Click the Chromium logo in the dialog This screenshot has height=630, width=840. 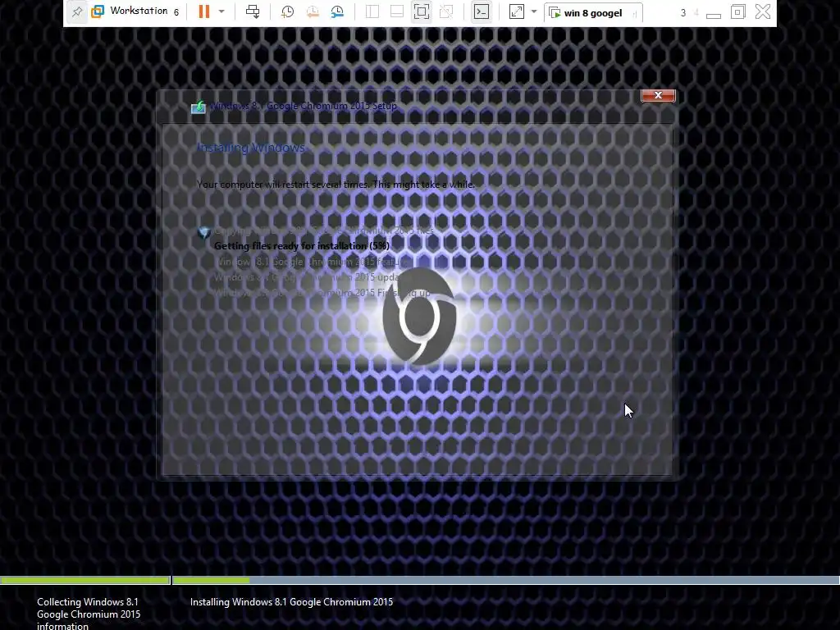click(419, 317)
